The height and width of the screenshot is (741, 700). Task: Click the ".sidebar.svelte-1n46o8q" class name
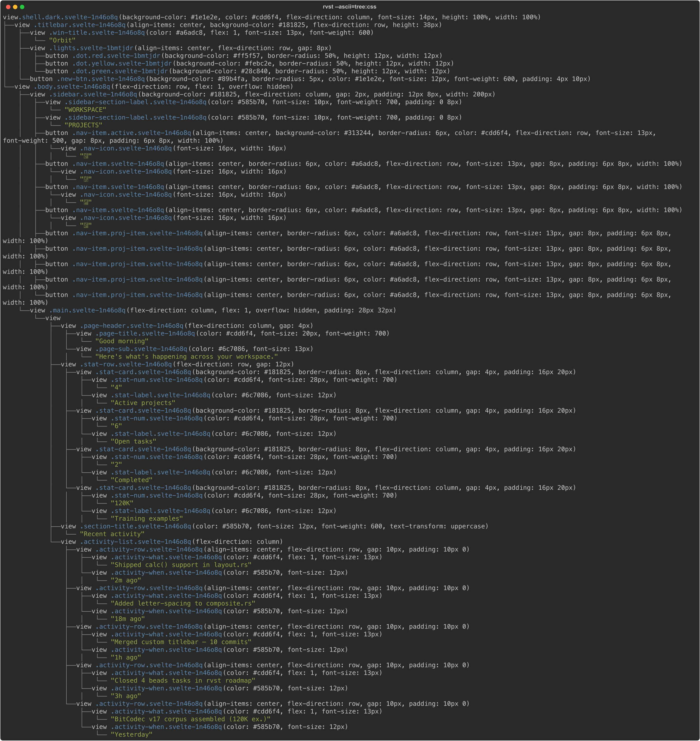(93, 95)
